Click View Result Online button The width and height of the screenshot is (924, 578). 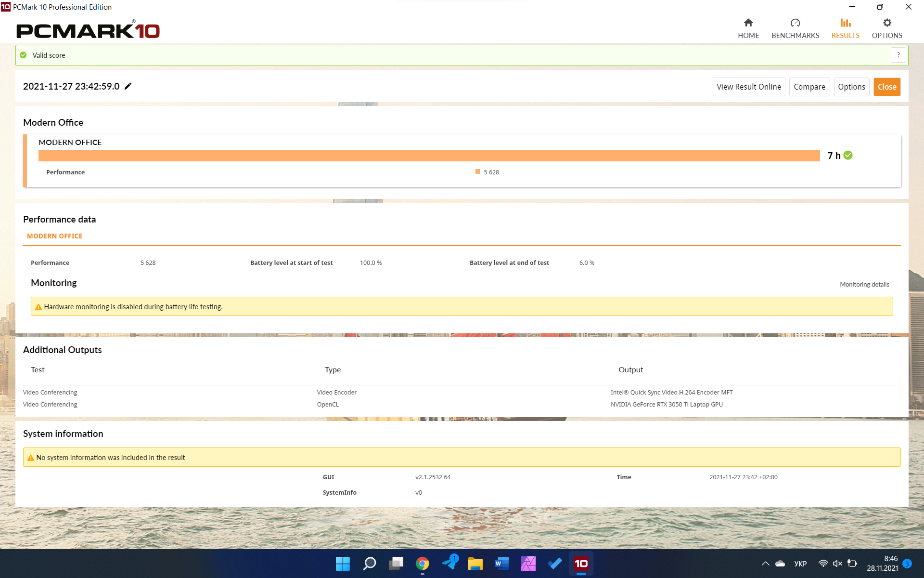(x=749, y=87)
